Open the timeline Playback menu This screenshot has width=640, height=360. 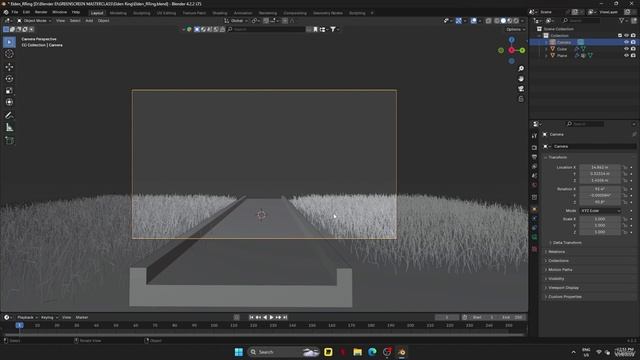(x=27, y=317)
